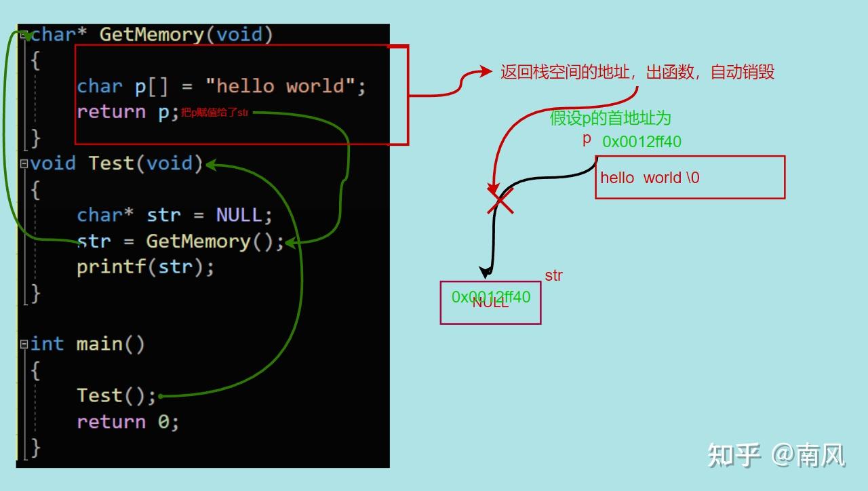Click the small red note 把p赋值给了str

(215, 113)
